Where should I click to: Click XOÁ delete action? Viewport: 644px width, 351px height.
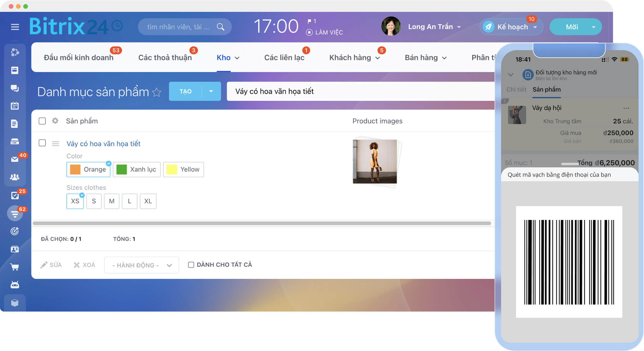pyautogui.click(x=84, y=265)
